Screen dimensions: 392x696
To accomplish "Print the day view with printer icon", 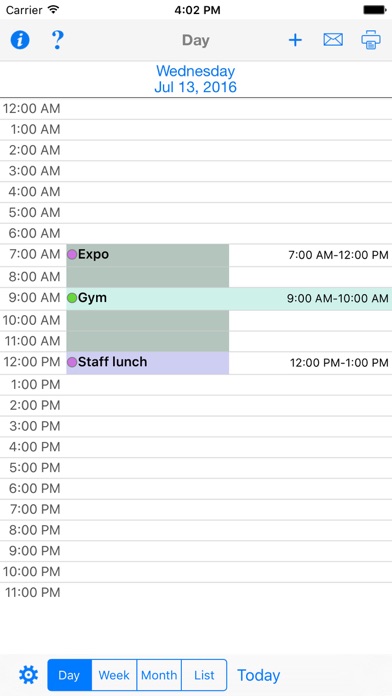I will [x=371, y=40].
